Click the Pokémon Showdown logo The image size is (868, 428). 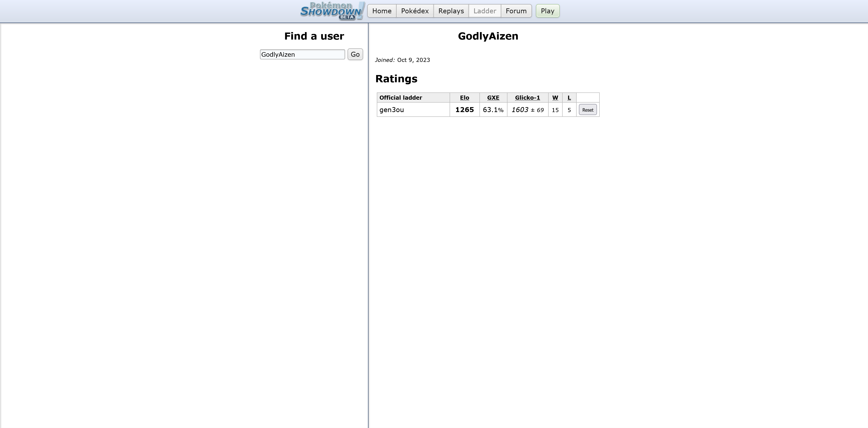pos(332,11)
